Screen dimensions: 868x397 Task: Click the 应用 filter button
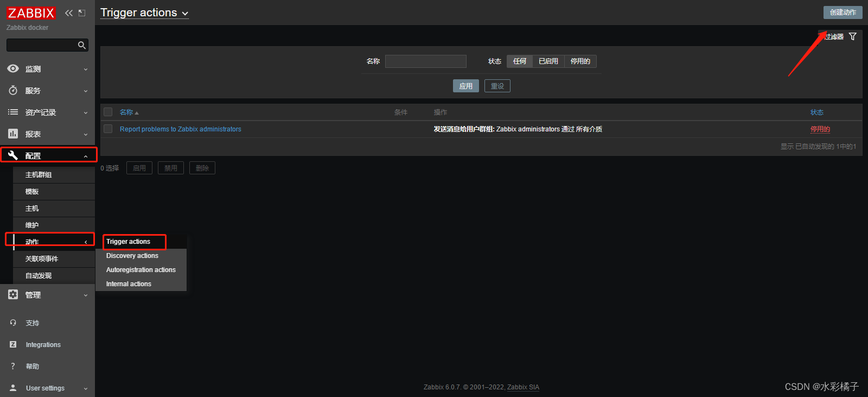pyautogui.click(x=466, y=86)
